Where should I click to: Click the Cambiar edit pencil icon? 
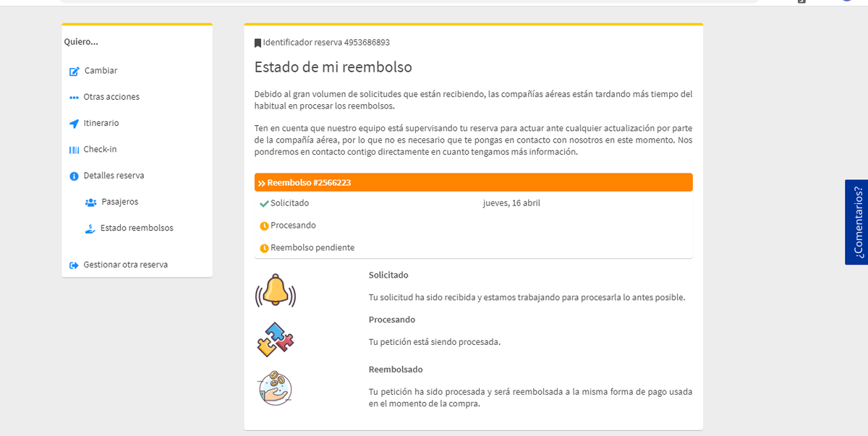coord(74,72)
